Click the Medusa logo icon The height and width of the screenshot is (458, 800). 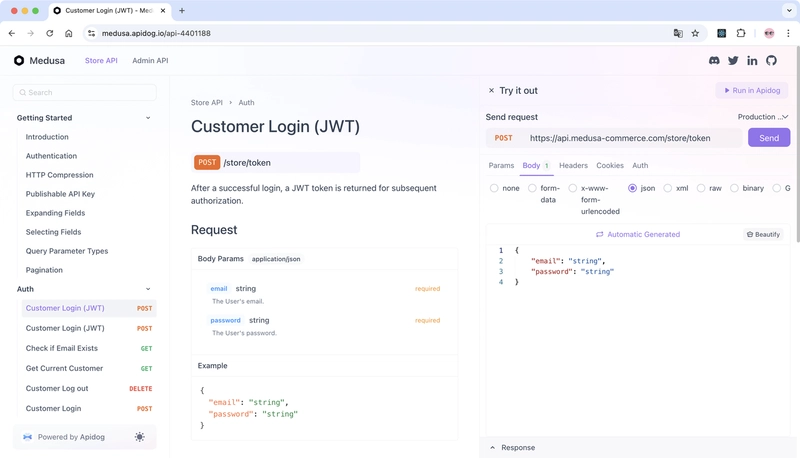pos(19,60)
